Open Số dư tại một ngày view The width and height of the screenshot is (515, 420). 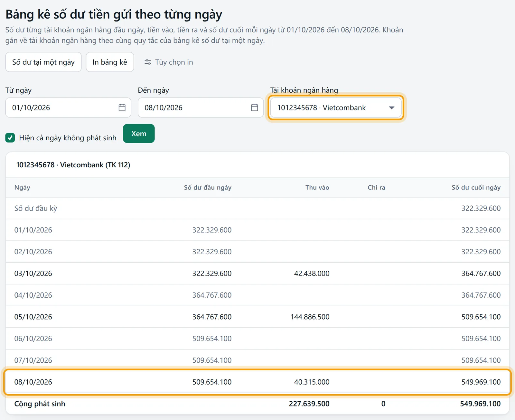click(43, 62)
